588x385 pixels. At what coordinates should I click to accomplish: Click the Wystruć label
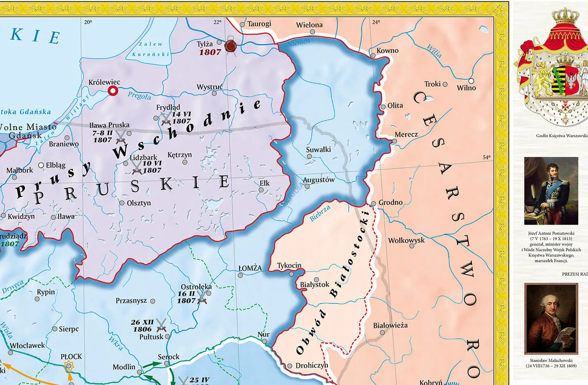210,87
